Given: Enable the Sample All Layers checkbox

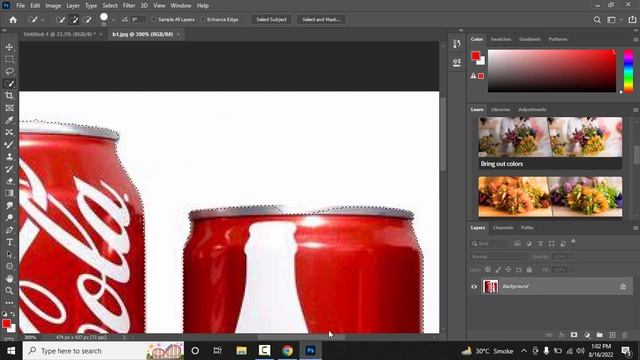Looking at the screenshot, I should click(154, 20).
